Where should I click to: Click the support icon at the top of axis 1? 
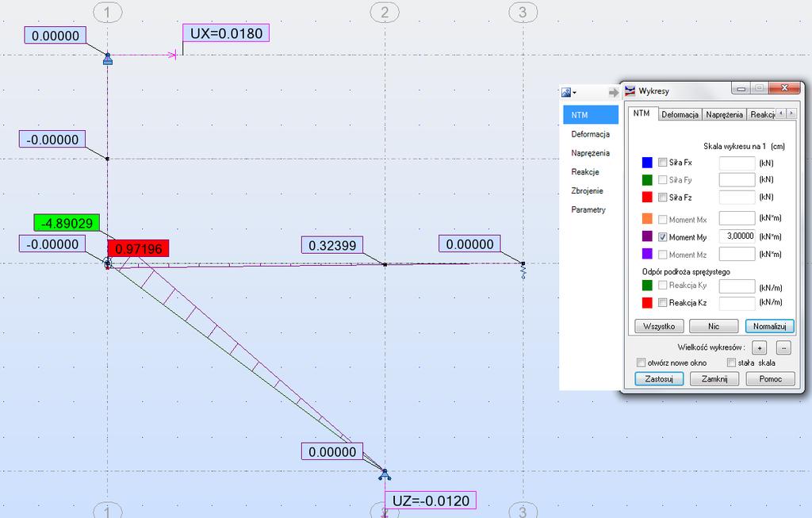coord(108,59)
